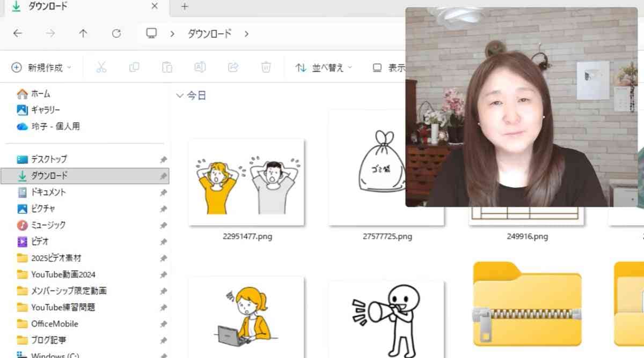This screenshot has height=358, width=644.
Task: Select the ダウンロード window tab
Action: [86, 6]
